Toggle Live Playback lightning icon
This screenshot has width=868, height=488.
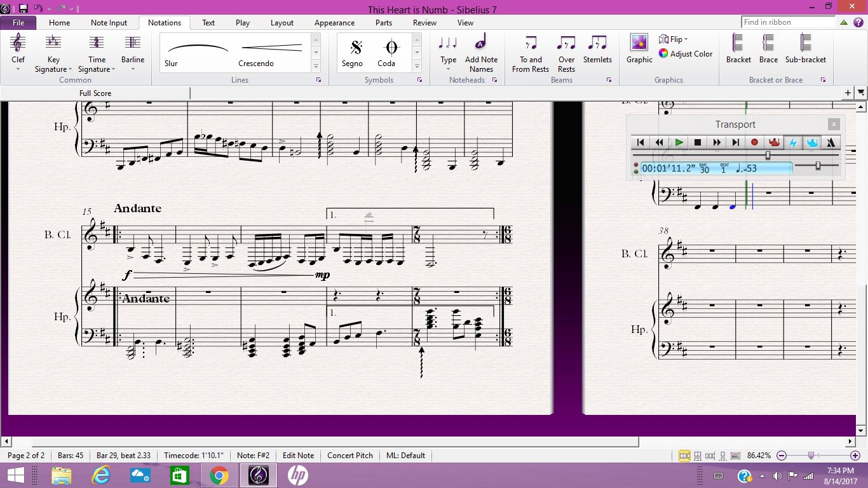tap(793, 142)
